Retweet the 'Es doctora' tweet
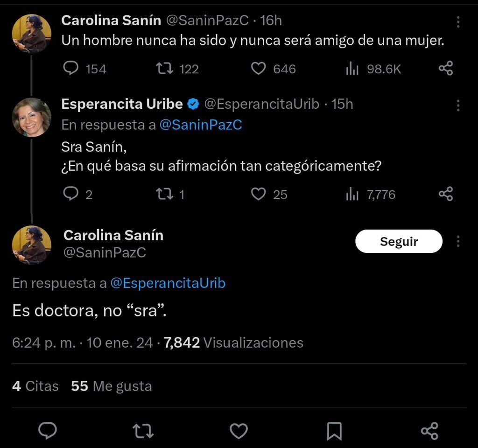This screenshot has width=478, height=448. [143, 431]
